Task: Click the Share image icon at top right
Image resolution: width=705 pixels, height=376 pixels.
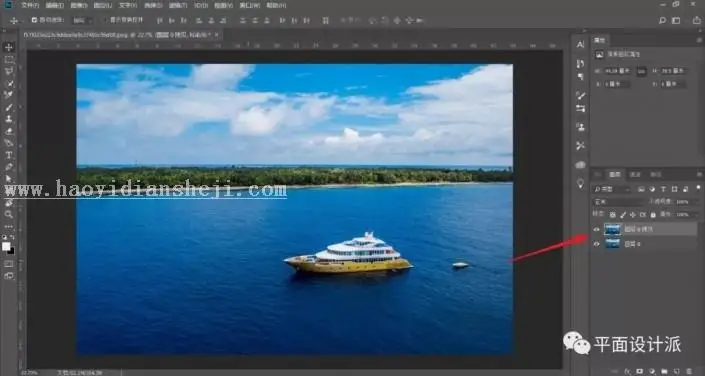Action: (x=696, y=20)
